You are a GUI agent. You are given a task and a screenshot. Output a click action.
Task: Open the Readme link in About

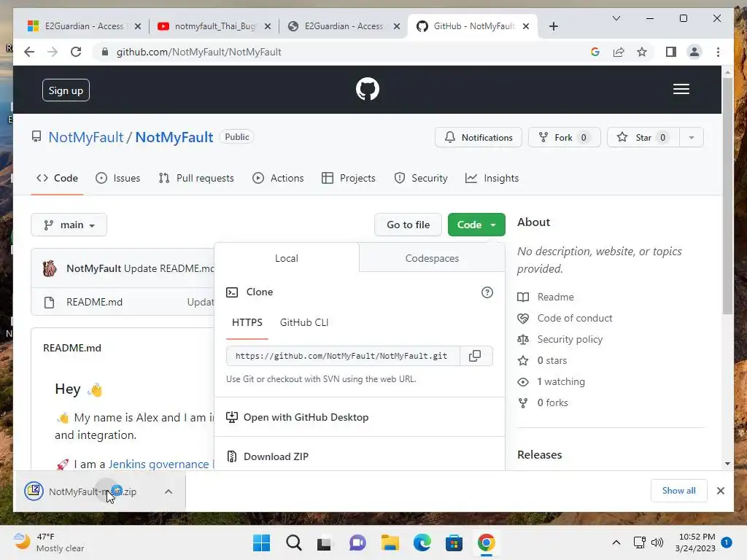[x=555, y=297]
